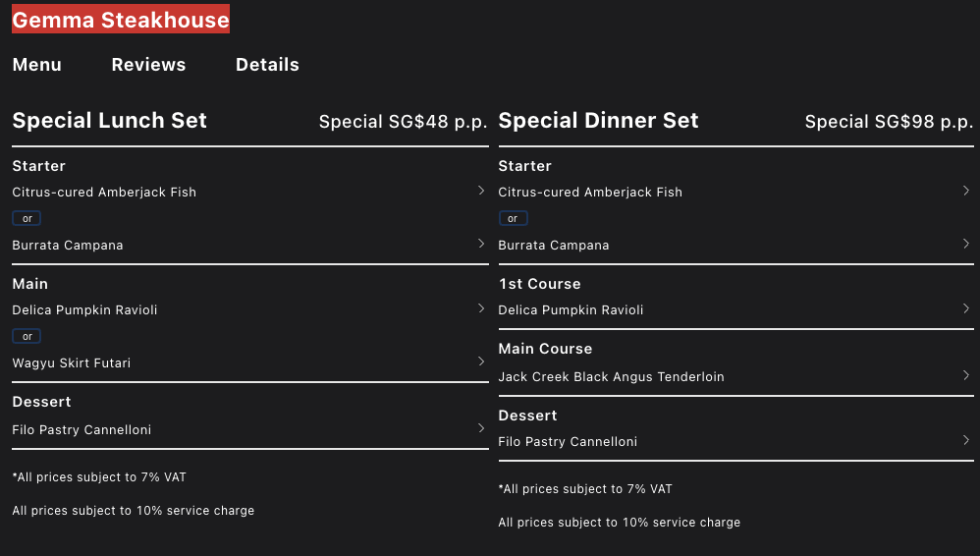The image size is (980, 556).
Task: Click the Special Lunch Set heading
Action: pos(109,121)
